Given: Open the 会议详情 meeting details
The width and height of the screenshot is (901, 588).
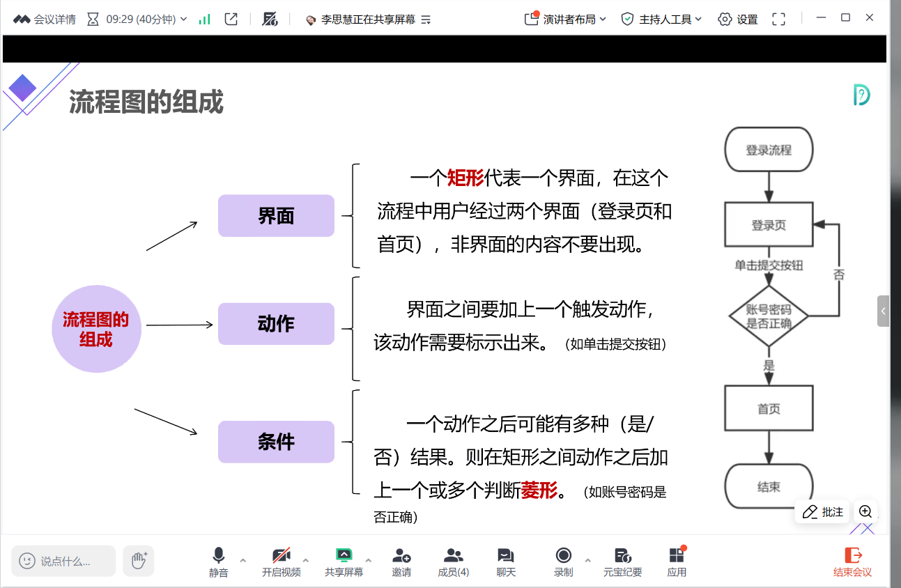Looking at the screenshot, I should click(45, 20).
